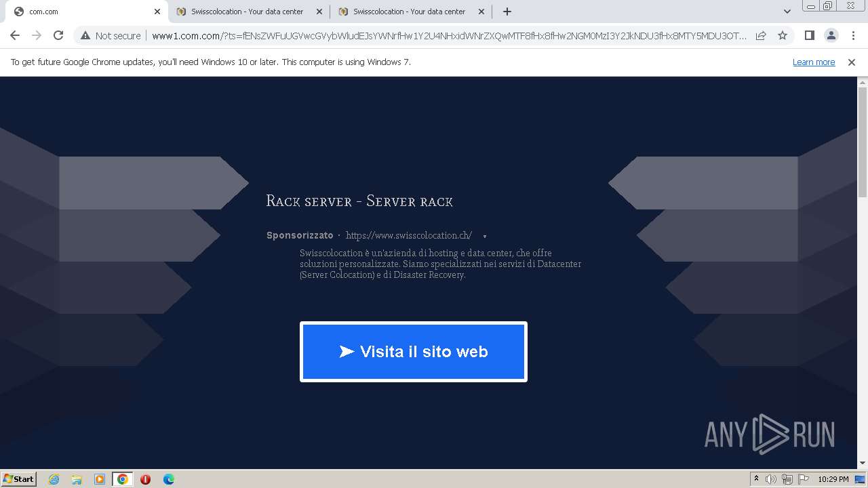Open the Learn more link
Screen dimensions: 868x488
coord(814,62)
